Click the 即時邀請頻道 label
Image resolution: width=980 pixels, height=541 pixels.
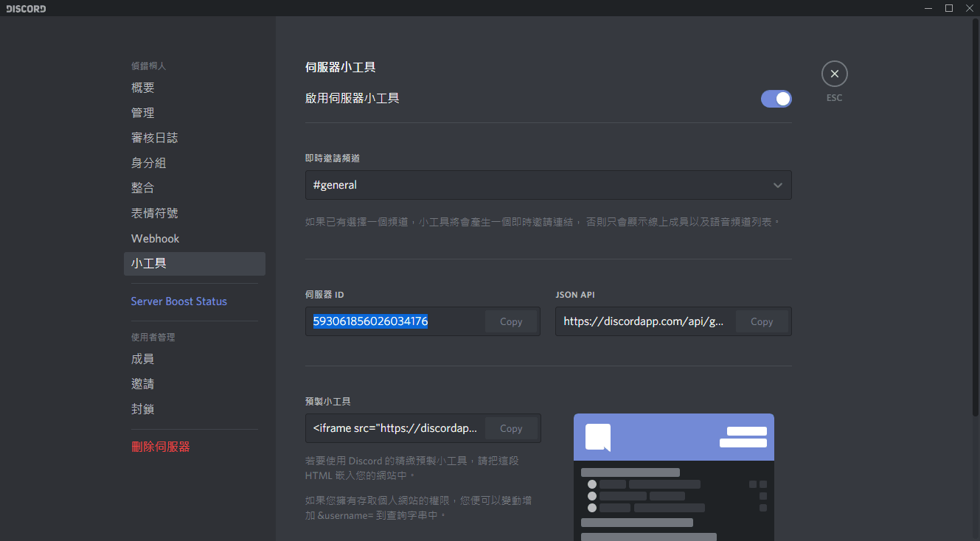point(333,158)
